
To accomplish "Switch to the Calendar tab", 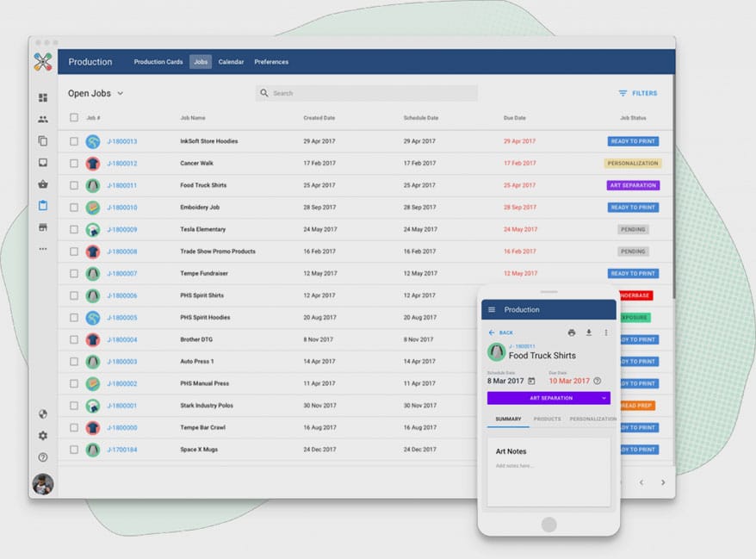I will [x=231, y=62].
